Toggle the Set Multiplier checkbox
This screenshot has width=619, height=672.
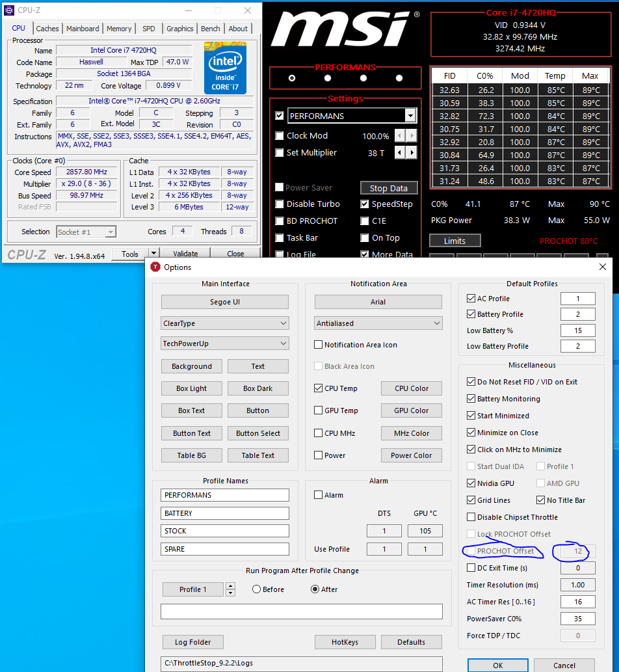(280, 153)
